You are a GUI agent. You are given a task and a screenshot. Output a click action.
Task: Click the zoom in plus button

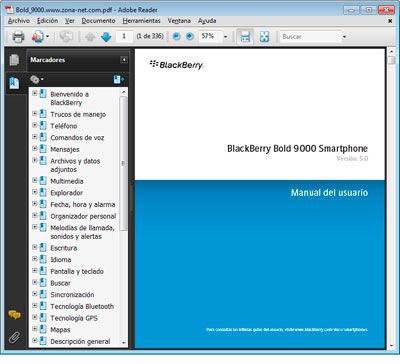tap(190, 36)
